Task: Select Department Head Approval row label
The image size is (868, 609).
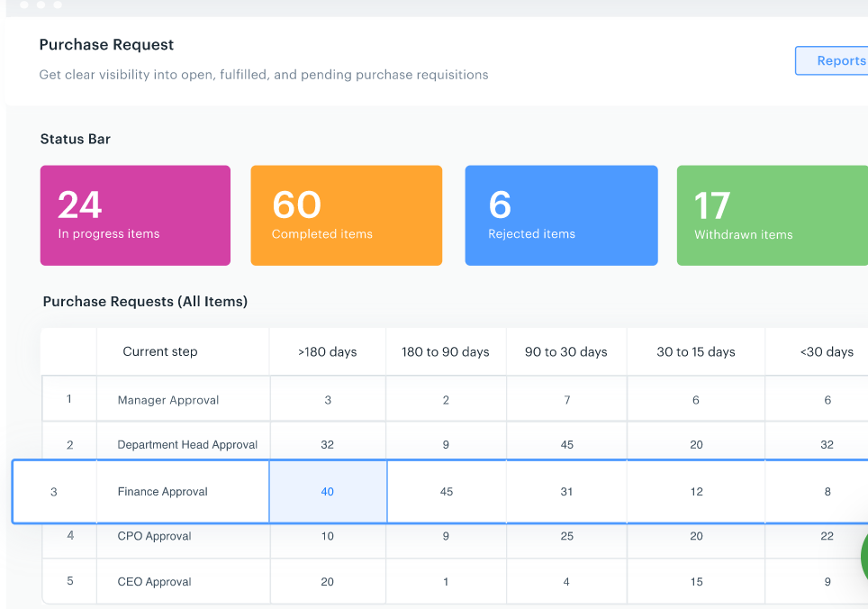Action: click(x=187, y=444)
